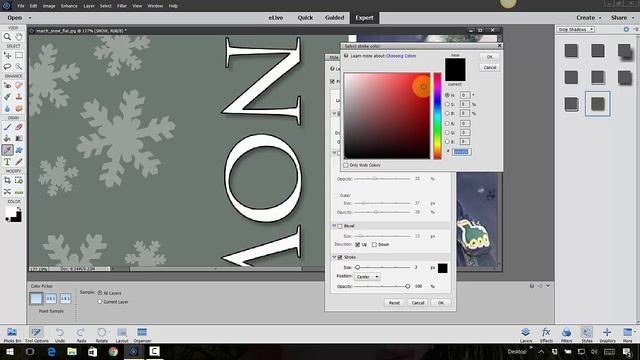640x360 pixels.
Task: Cancel the stroke color picker
Action: click(489, 67)
